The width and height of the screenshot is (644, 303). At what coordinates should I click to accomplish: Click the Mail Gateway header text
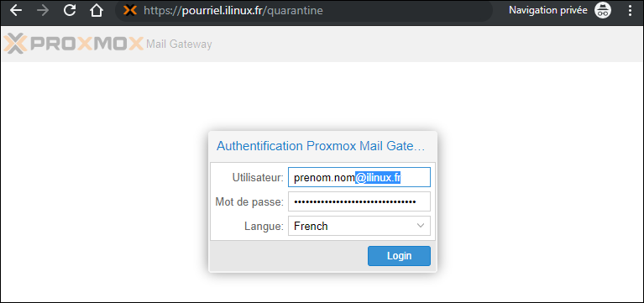pos(179,44)
